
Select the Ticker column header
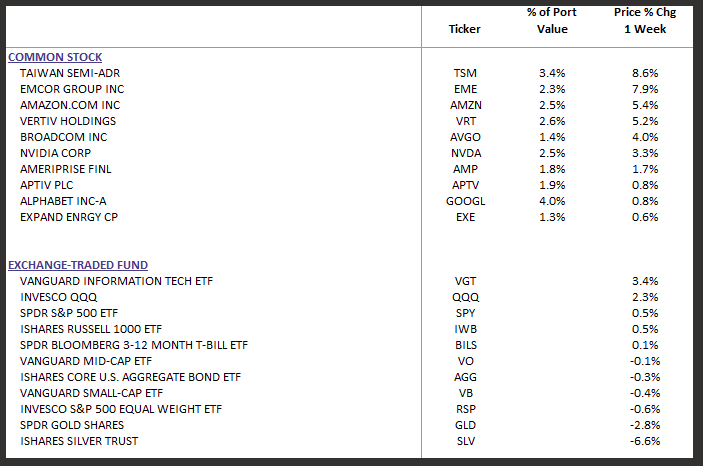[465, 29]
